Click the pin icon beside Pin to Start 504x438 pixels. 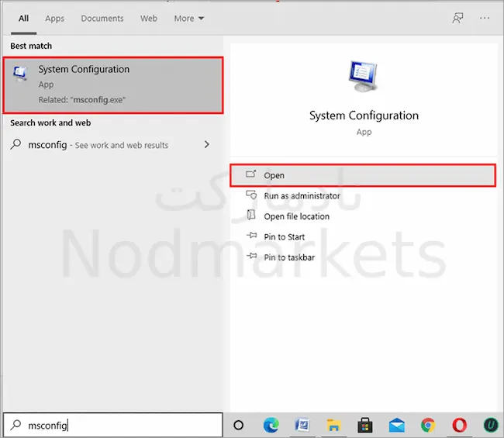(252, 236)
